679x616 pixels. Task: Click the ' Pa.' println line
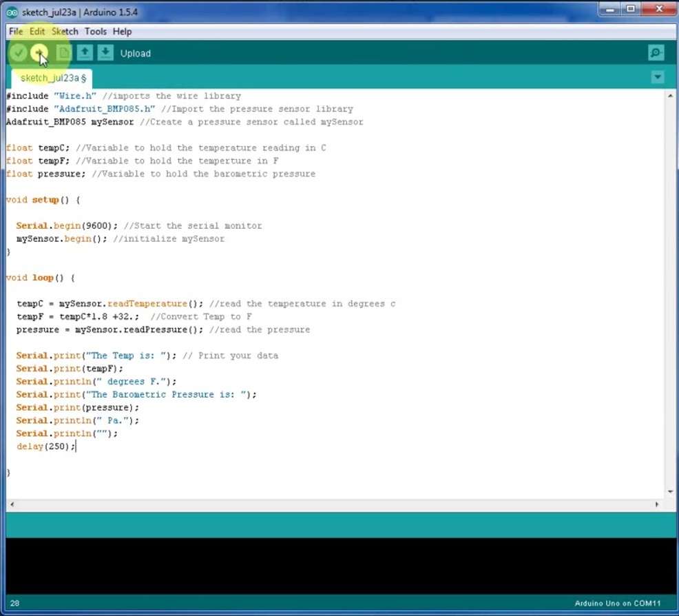point(78,420)
